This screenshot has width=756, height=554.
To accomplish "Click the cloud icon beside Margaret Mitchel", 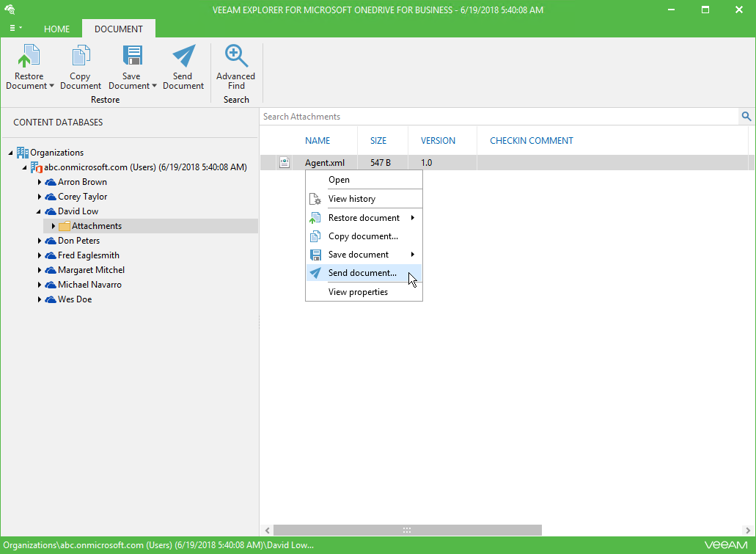I will pyautogui.click(x=51, y=270).
